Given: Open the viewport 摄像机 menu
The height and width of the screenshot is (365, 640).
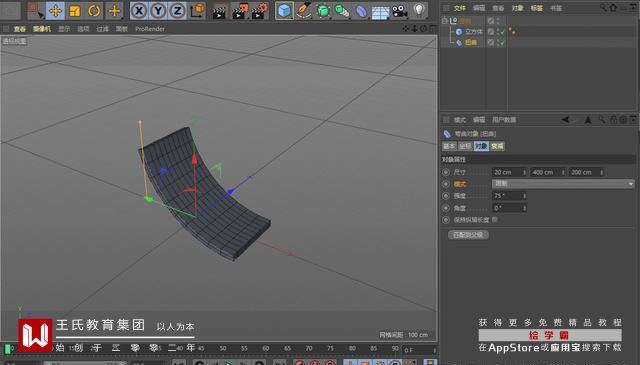Looking at the screenshot, I should [42, 29].
